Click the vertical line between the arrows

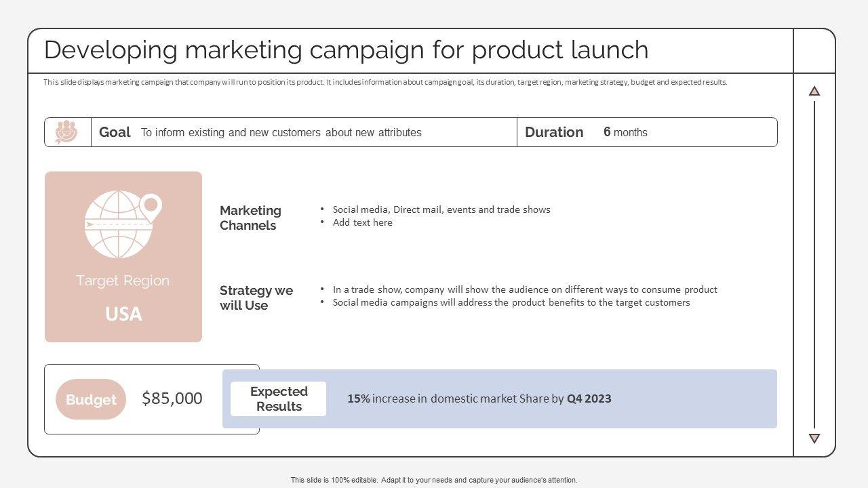tap(814, 264)
